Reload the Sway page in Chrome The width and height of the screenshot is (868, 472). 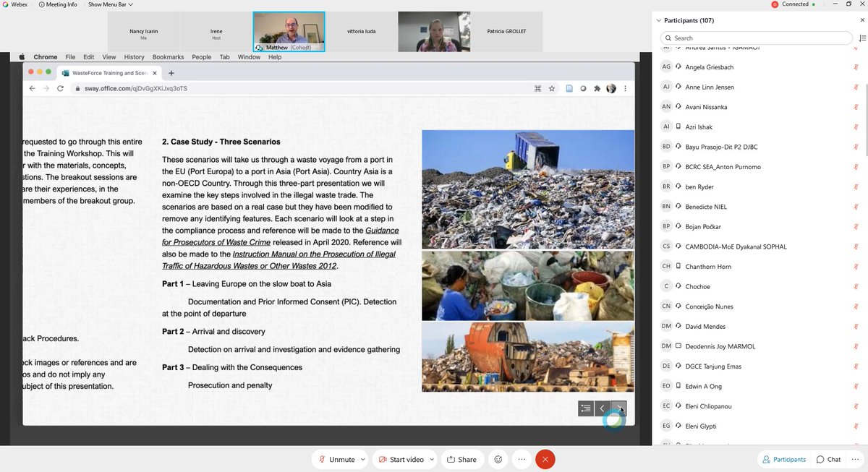point(59,88)
